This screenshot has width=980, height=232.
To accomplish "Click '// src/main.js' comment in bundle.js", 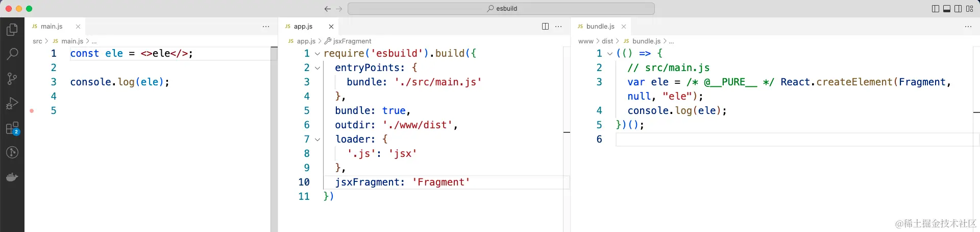I will 668,67.
